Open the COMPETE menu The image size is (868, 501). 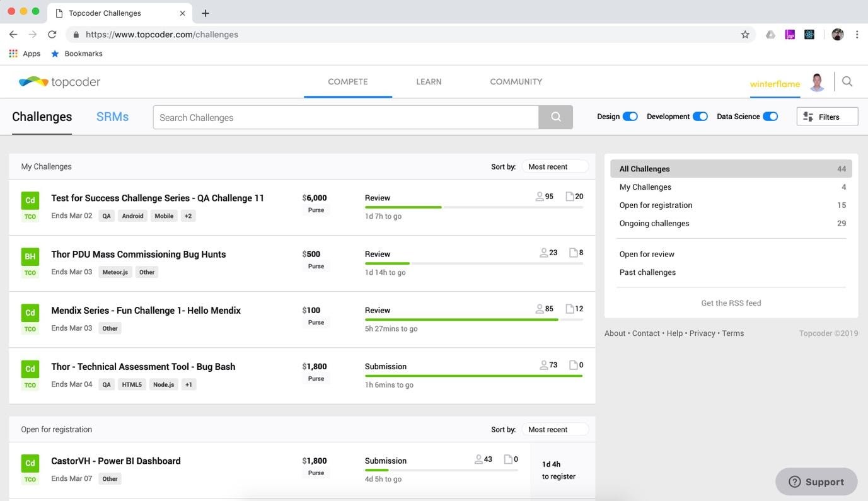tap(347, 81)
